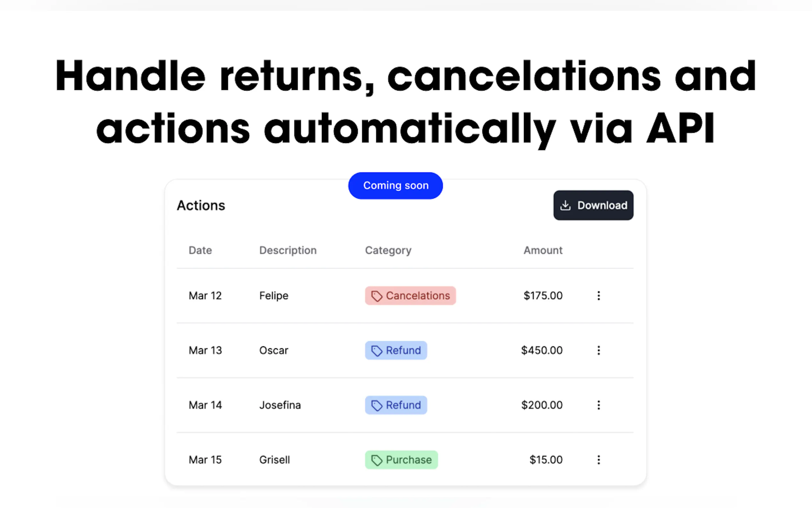Click the Description column header
The width and height of the screenshot is (812, 508).
click(x=288, y=250)
